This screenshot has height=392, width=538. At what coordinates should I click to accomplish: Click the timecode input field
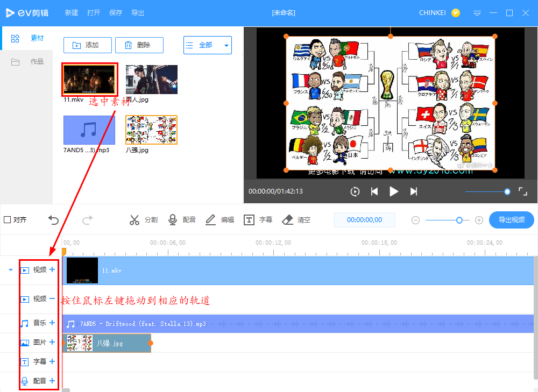[x=364, y=220]
